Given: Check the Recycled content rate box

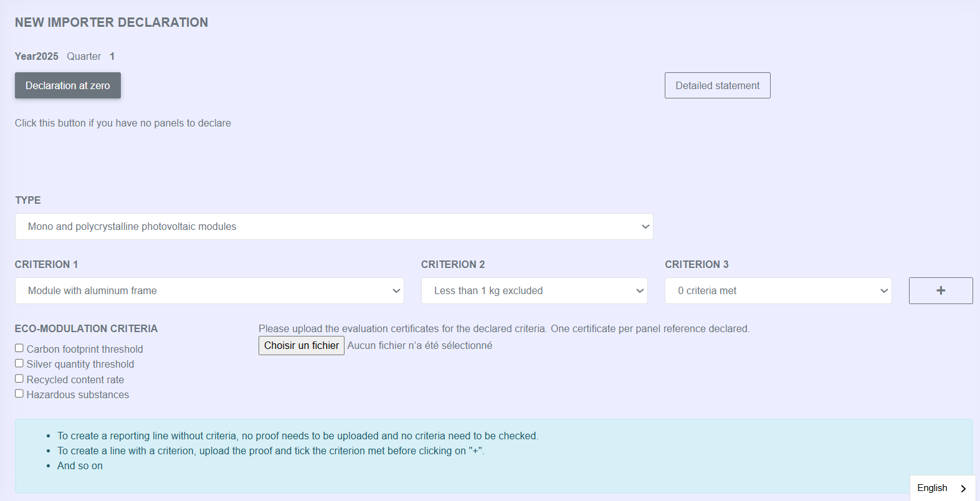Looking at the screenshot, I should [19, 379].
